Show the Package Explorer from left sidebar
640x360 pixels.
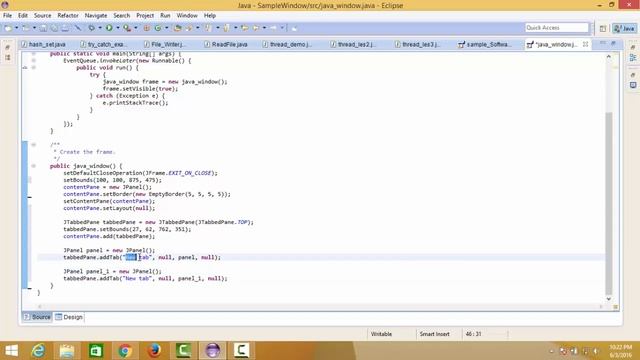pos(8,58)
